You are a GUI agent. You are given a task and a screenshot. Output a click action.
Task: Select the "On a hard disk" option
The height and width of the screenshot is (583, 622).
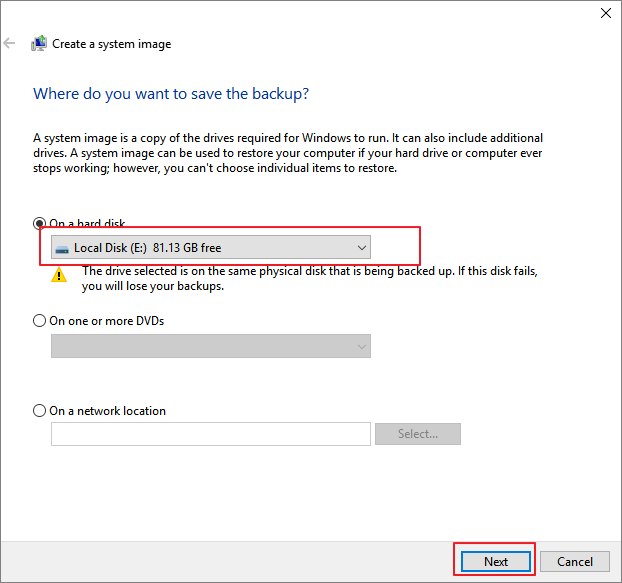pos(40,224)
